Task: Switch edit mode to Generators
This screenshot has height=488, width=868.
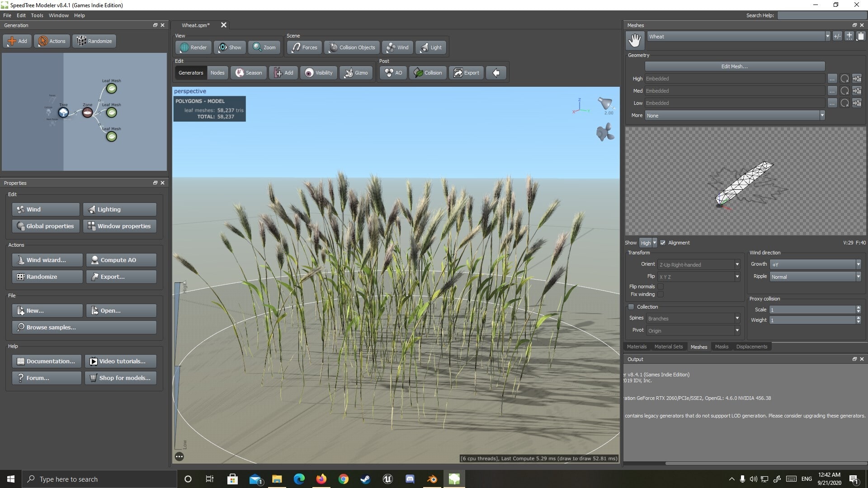Action: (x=191, y=73)
